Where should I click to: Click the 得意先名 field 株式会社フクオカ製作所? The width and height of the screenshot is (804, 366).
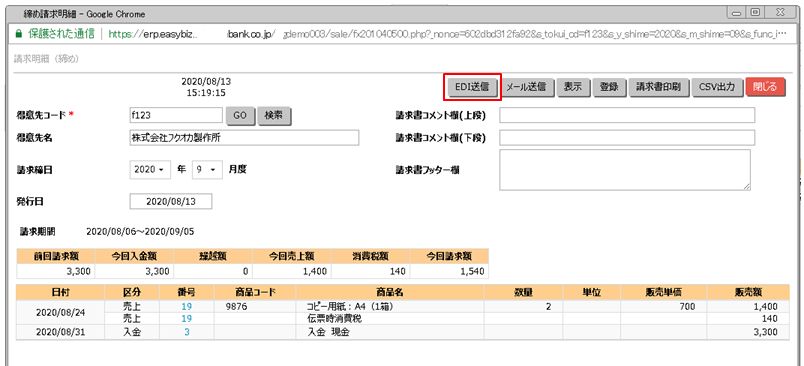(x=244, y=137)
